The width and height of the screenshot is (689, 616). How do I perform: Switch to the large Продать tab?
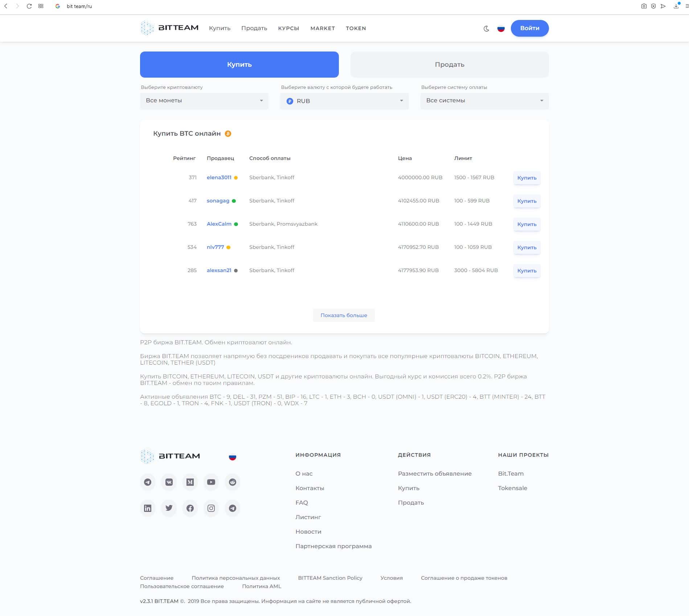[x=450, y=65]
